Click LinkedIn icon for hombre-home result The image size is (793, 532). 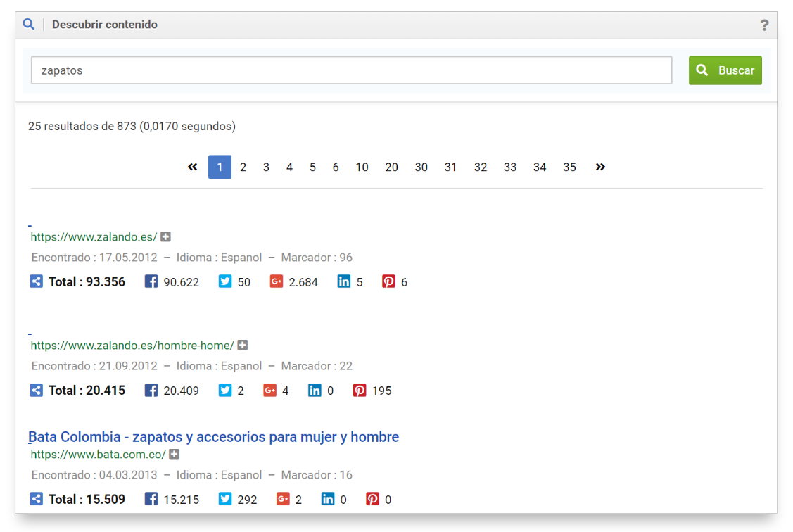(x=315, y=390)
